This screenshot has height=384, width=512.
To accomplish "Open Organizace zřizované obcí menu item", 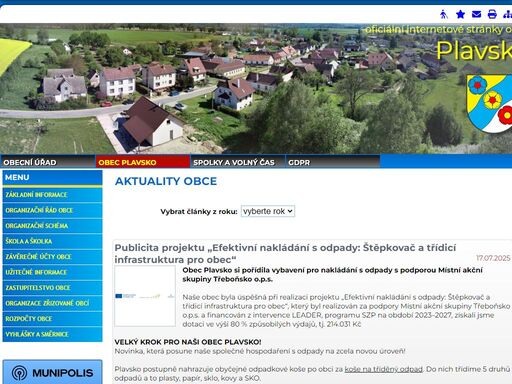I will click(x=52, y=303).
